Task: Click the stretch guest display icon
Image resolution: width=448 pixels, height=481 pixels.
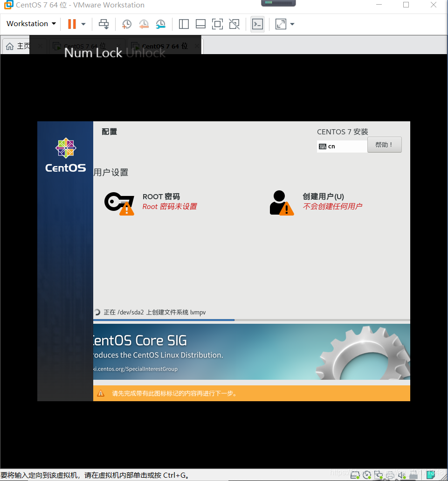Action: [x=281, y=24]
